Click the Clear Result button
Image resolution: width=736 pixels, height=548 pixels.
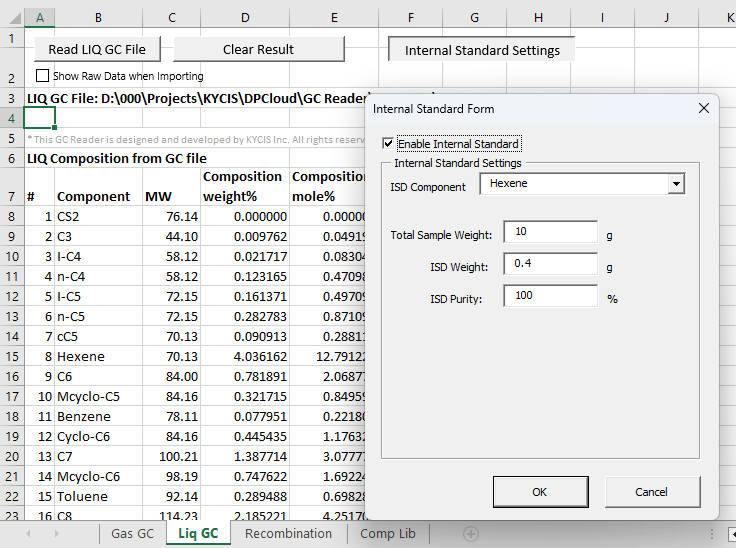click(x=259, y=49)
